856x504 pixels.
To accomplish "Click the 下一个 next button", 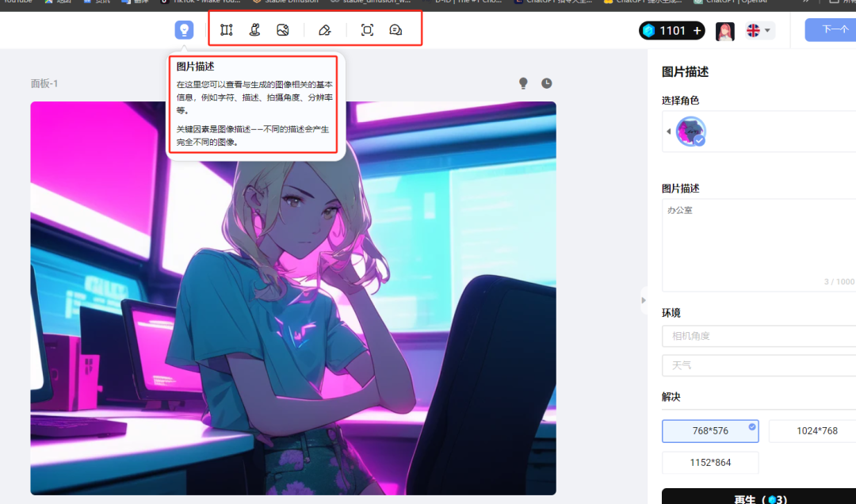I will [831, 29].
